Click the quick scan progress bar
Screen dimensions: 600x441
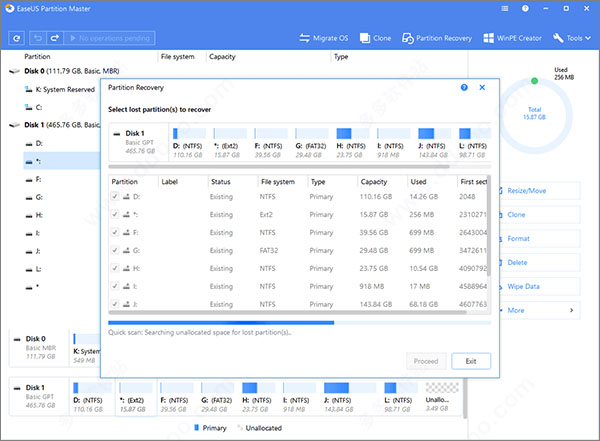point(299,323)
